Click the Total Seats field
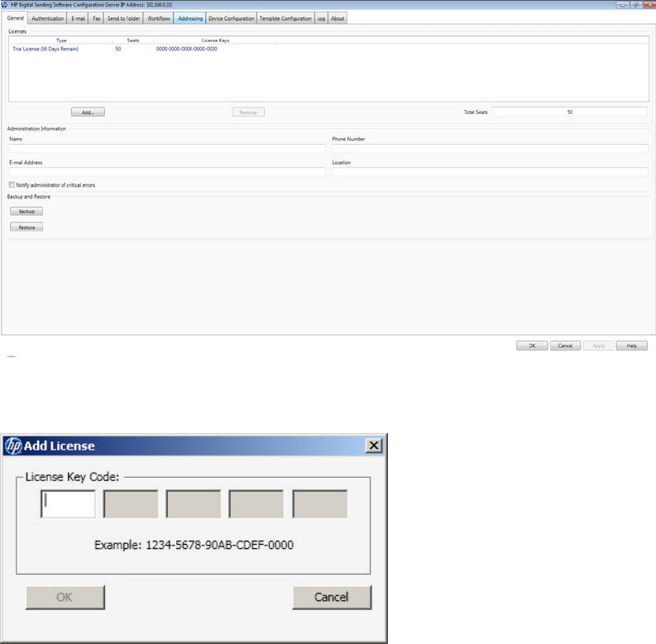 click(x=570, y=112)
